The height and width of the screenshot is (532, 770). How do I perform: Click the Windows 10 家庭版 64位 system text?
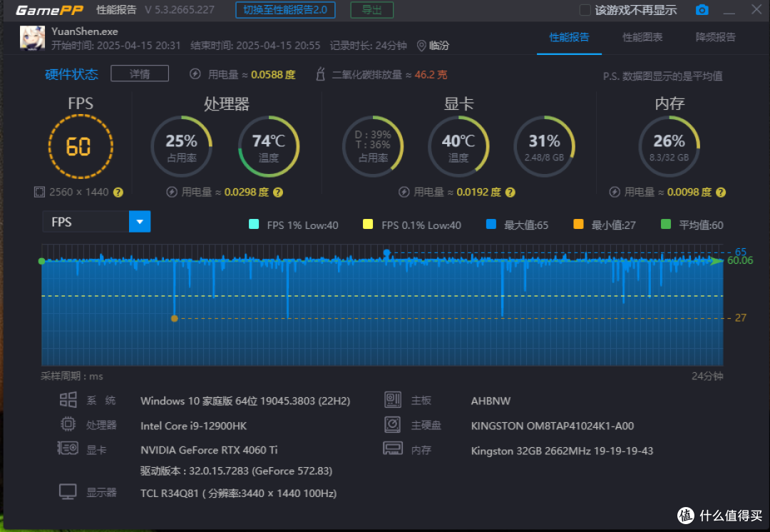coord(245,401)
